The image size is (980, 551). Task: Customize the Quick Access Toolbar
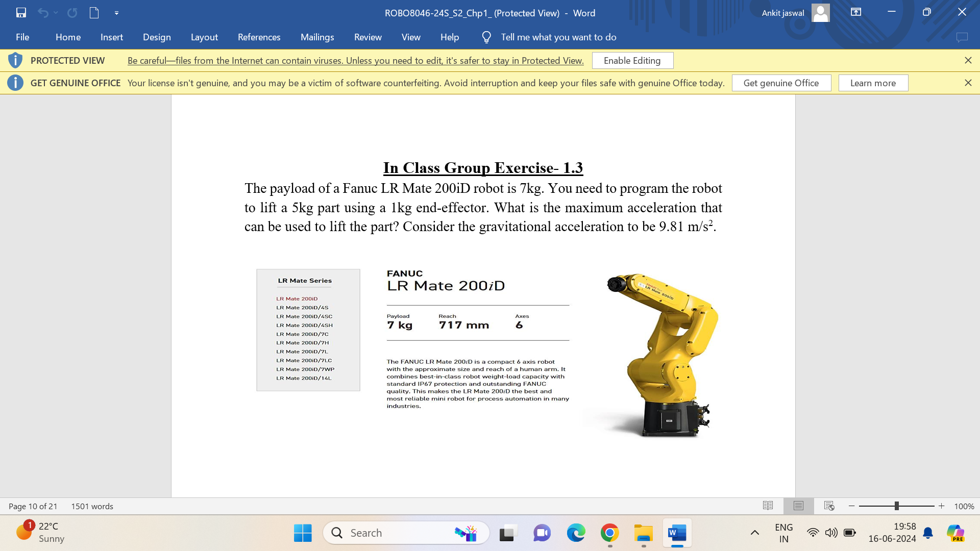coord(116,13)
